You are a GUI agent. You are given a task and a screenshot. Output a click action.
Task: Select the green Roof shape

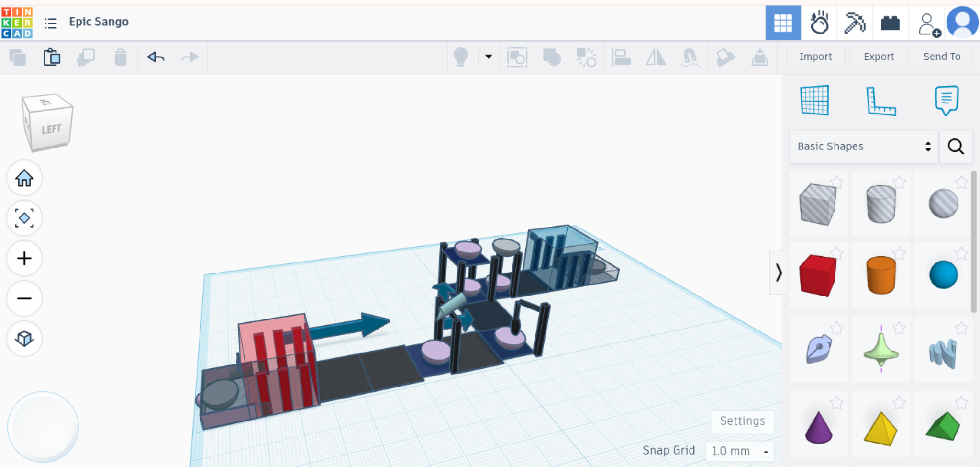[943, 426]
